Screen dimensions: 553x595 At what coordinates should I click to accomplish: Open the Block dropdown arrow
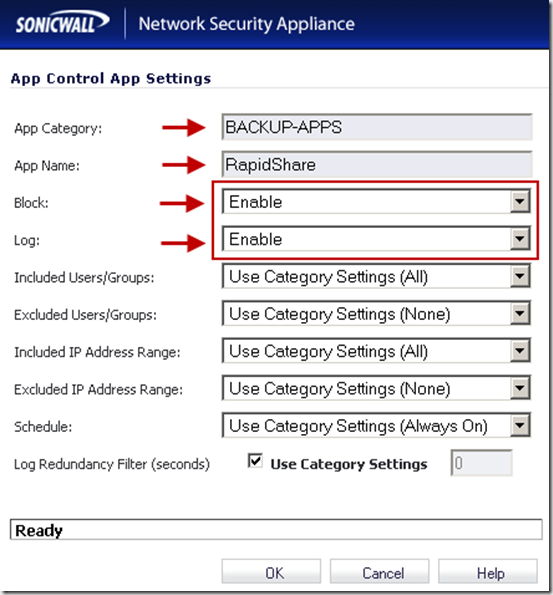click(x=520, y=201)
